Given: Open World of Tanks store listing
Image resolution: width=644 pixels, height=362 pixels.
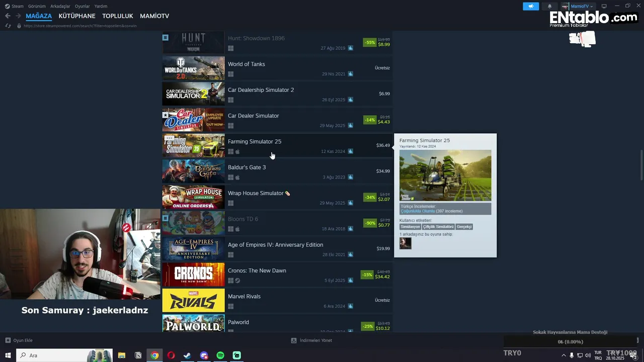Looking at the screenshot, I should [277, 68].
